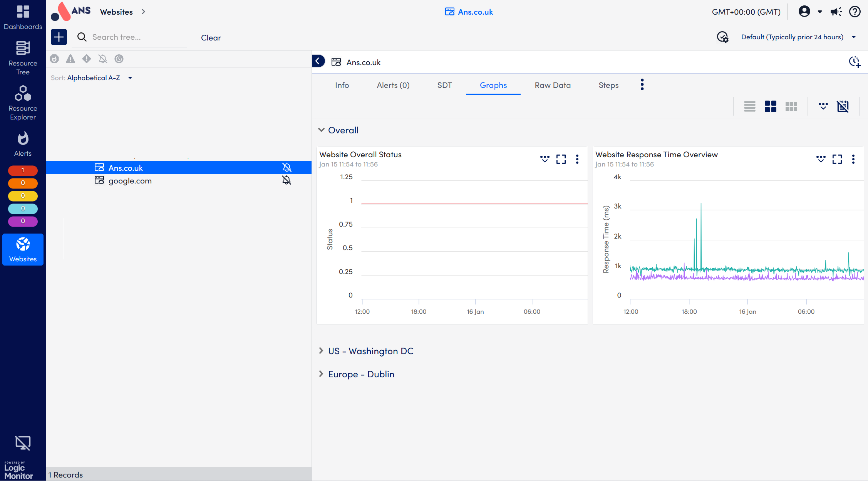The height and width of the screenshot is (481, 868).
Task: Switch to the single-column list graph layout
Action: pyautogui.click(x=749, y=106)
